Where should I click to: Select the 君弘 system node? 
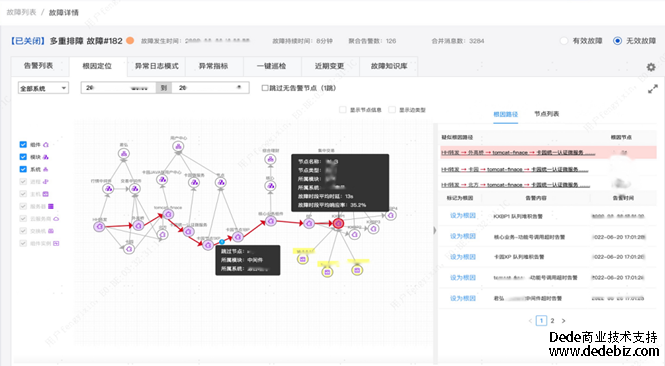(124, 154)
